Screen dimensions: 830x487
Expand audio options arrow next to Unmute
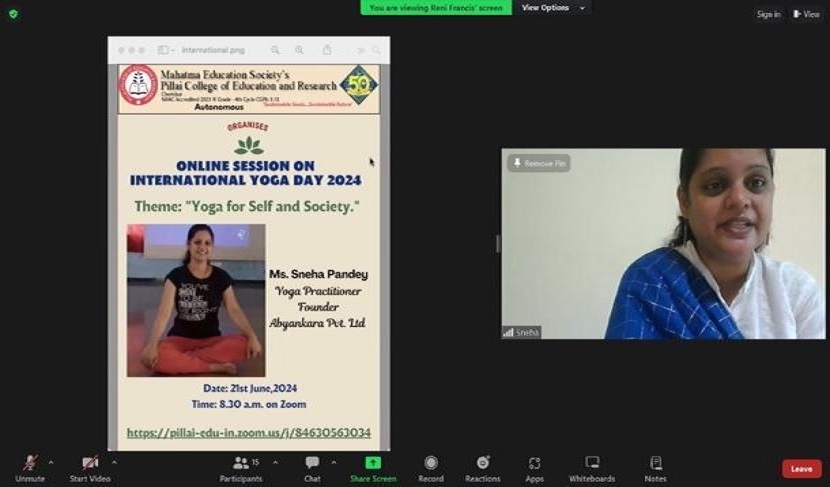click(x=51, y=463)
